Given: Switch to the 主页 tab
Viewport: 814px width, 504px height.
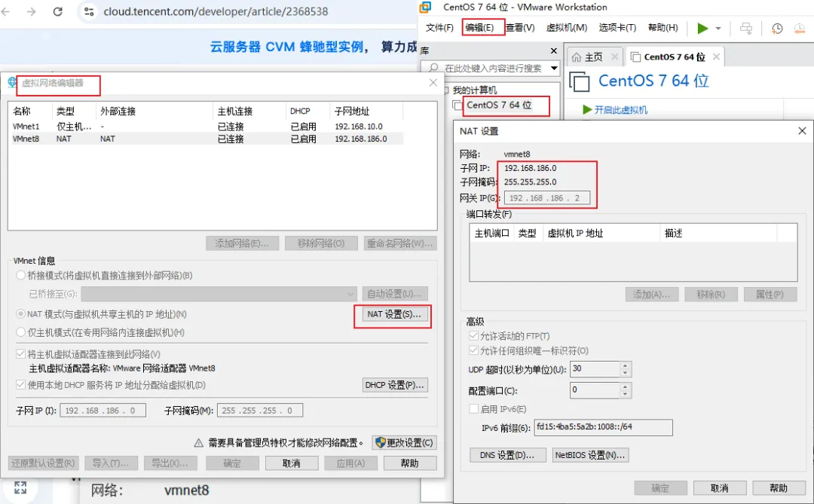Looking at the screenshot, I should point(593,57).
